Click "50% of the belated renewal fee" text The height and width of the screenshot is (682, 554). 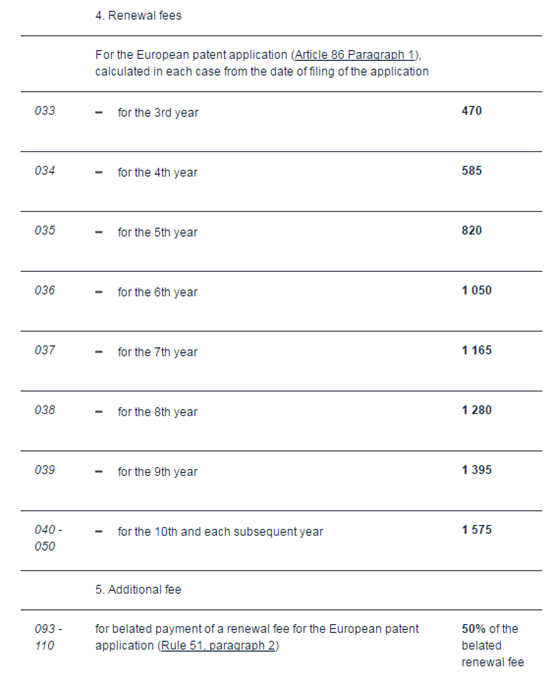493,645
